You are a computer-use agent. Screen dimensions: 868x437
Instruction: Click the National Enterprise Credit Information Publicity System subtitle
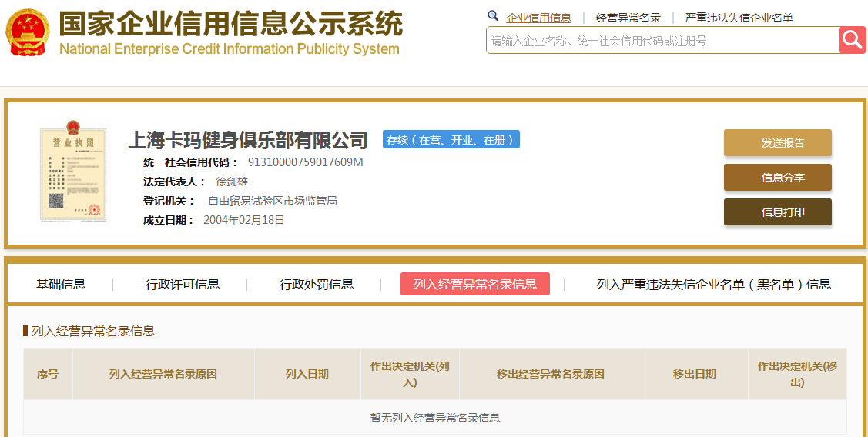(230, 48)
